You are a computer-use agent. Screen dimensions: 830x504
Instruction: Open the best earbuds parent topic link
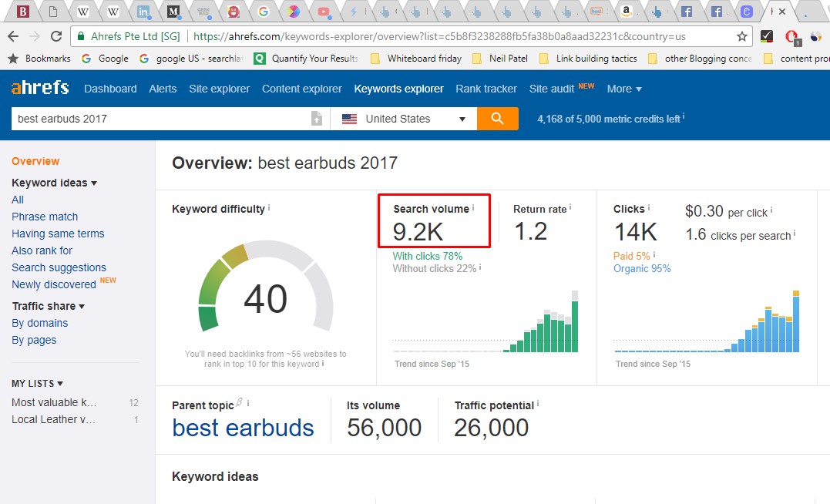tap(243, 428)
